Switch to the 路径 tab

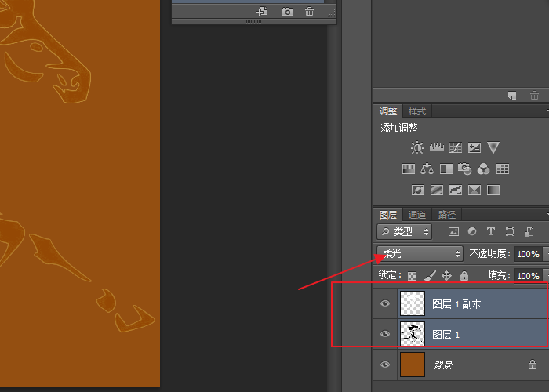click(447, 215)
